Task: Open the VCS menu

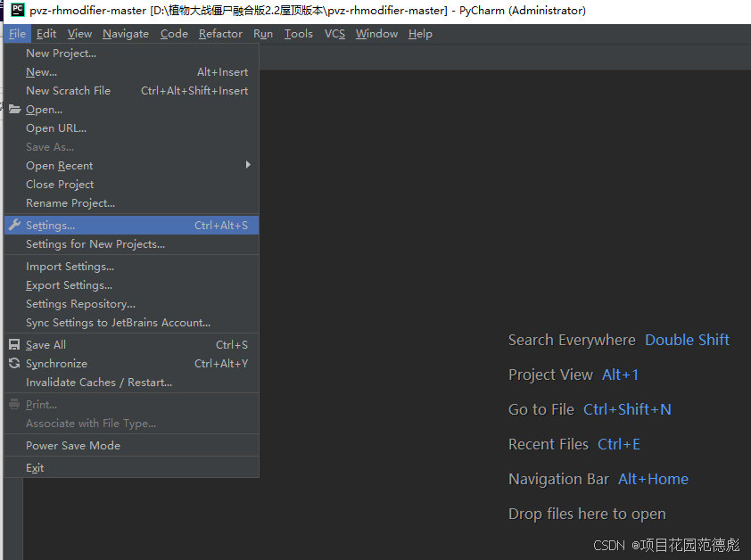Action: click(334, 33)
